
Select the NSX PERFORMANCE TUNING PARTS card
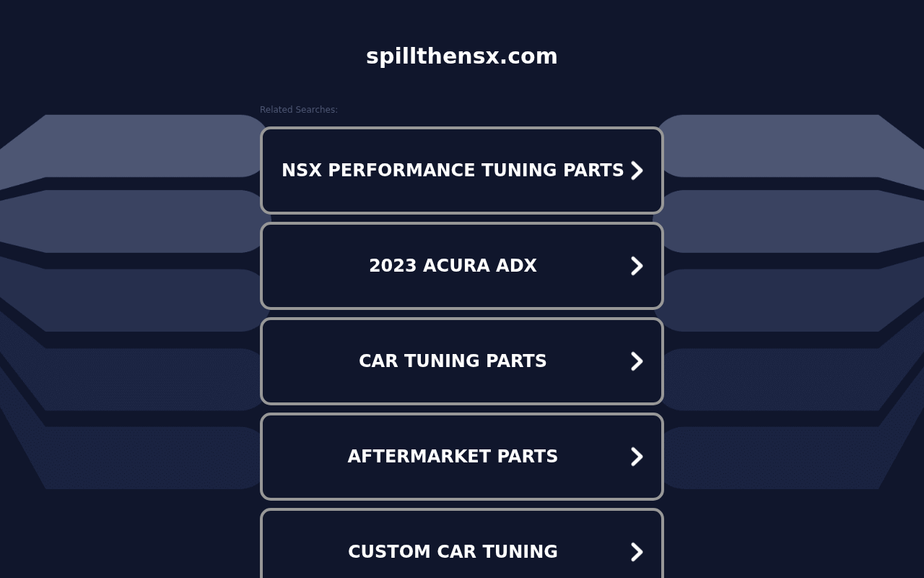[x=462, y=170]
